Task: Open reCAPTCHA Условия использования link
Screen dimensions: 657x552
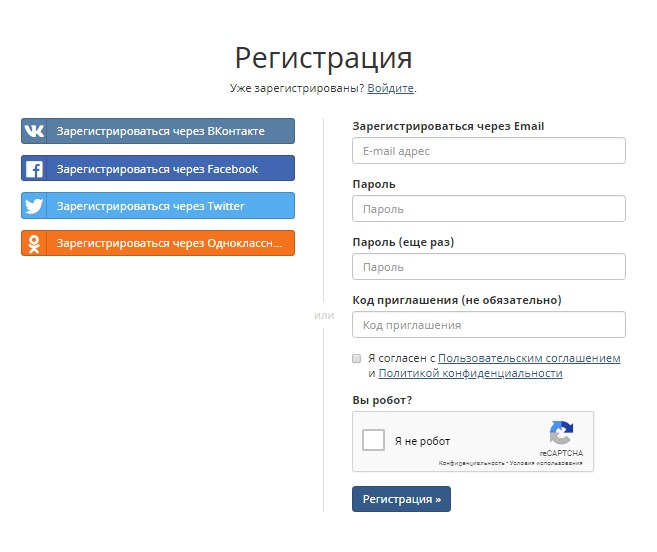Action: tap(546, 463)
